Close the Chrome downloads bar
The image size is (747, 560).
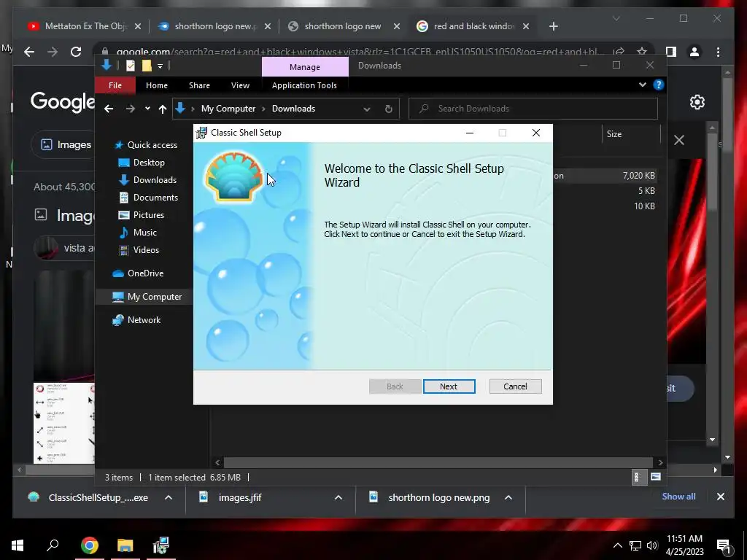(x=721, y=497)
